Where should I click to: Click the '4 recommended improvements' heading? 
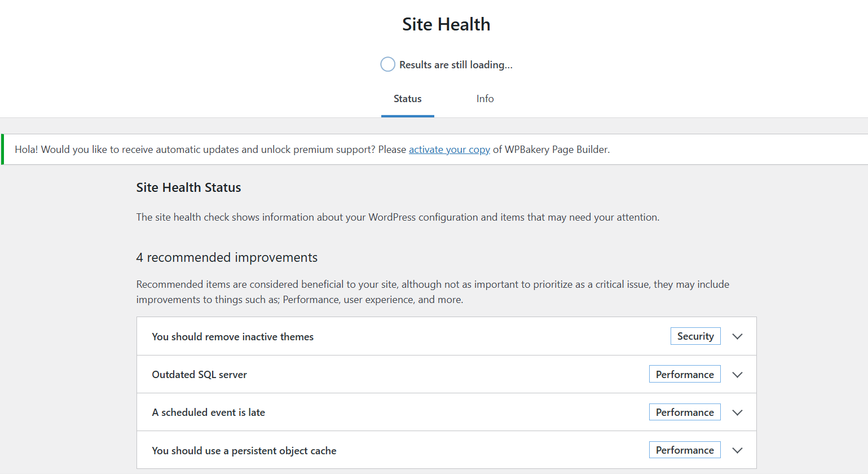227,258
